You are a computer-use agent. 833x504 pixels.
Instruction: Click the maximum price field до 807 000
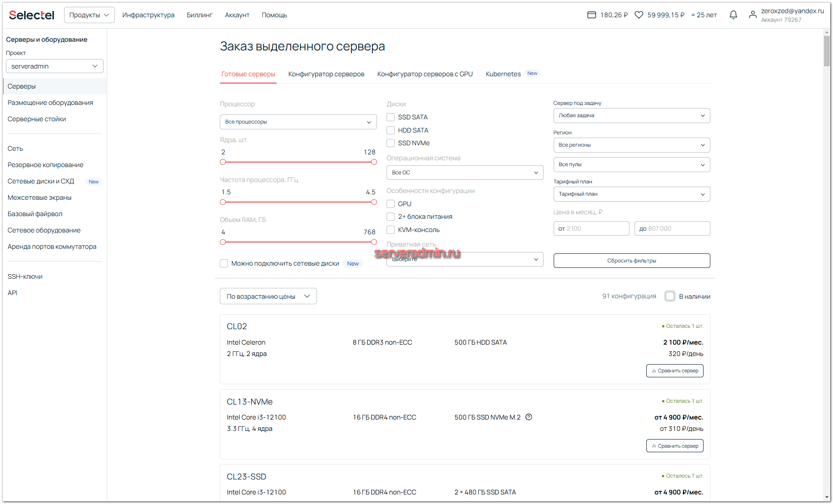click(x=672, y=228)
